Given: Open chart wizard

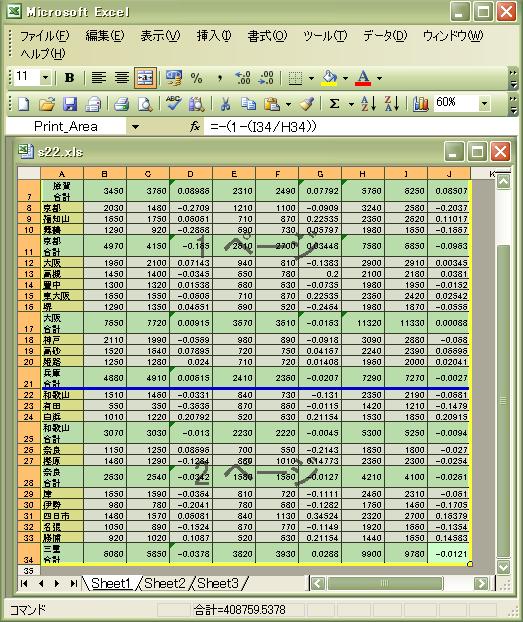Looking at the screenshot, I should click(x=420, y=104).
